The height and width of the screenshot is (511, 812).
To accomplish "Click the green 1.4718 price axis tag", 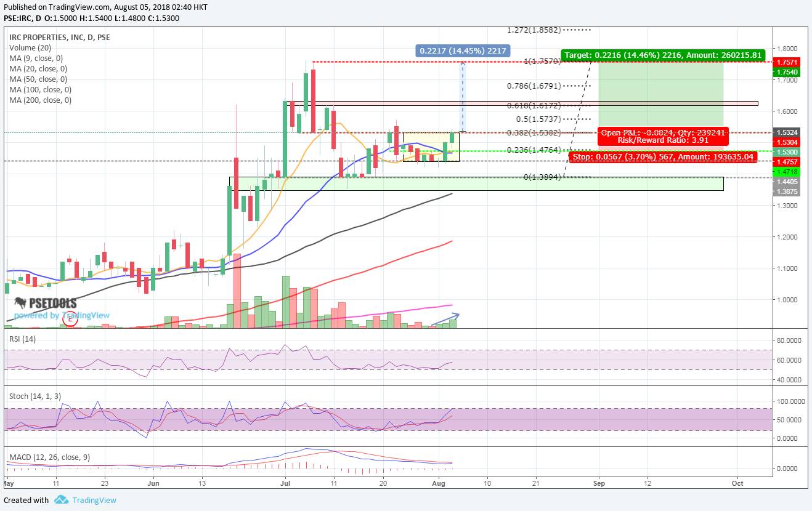I will click(x=787, y=172).
